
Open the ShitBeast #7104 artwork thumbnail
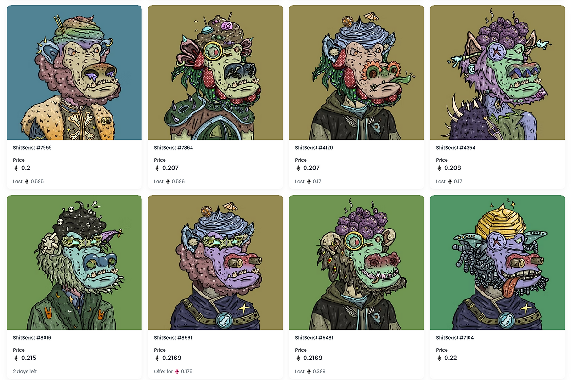(498, 262)
